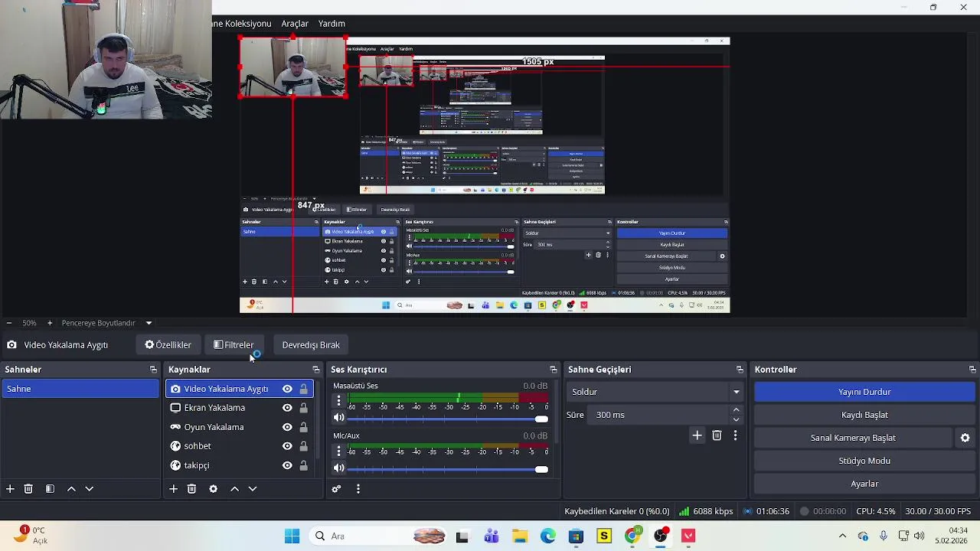Open Ayarlar settings button
The width and height of the screenshot is (980, 551).
[x=864, y=484]
